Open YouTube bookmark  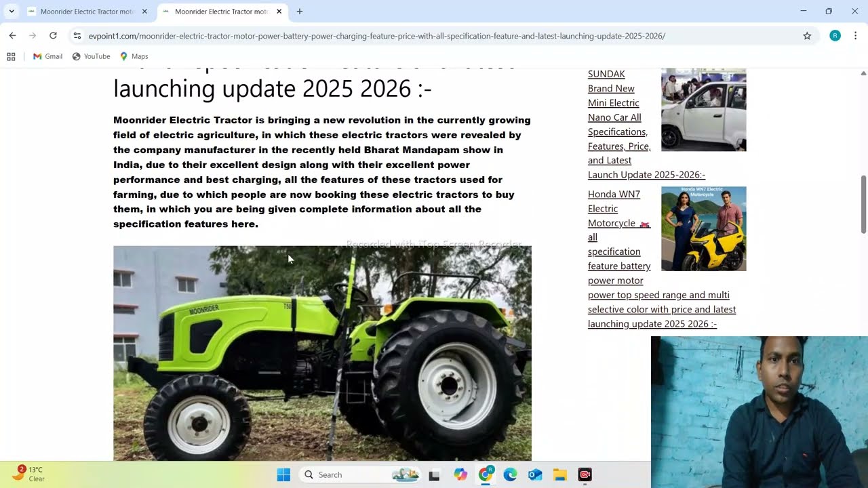pyautogui.click(x=91, y=56)
